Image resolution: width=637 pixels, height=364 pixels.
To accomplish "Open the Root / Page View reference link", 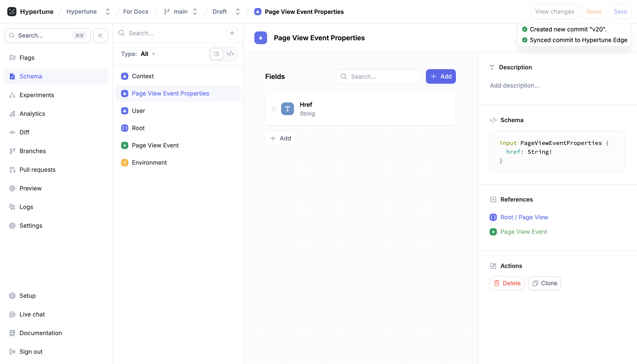I will click(524, 217).
